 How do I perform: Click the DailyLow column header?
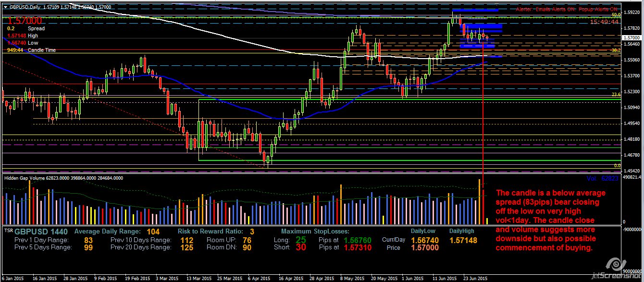point(422,232)
